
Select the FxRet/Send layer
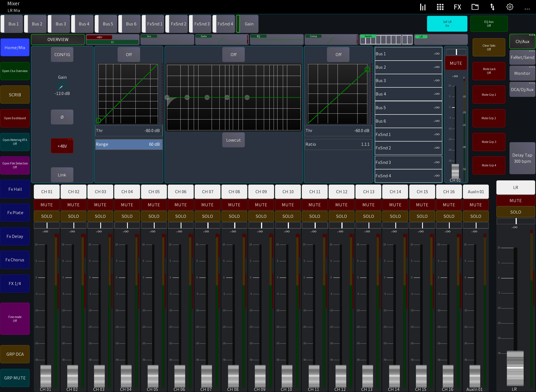coord(522,57)
